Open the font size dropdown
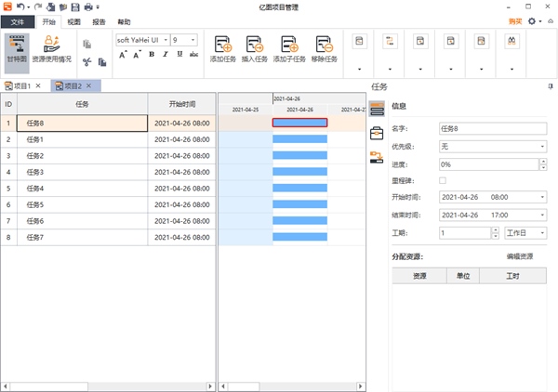 [193, 40]
